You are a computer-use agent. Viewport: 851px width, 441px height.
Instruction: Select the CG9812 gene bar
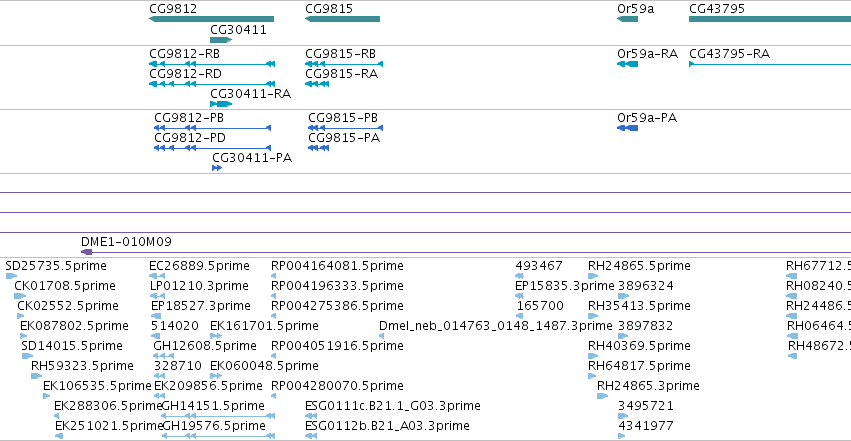click(211, 19)
